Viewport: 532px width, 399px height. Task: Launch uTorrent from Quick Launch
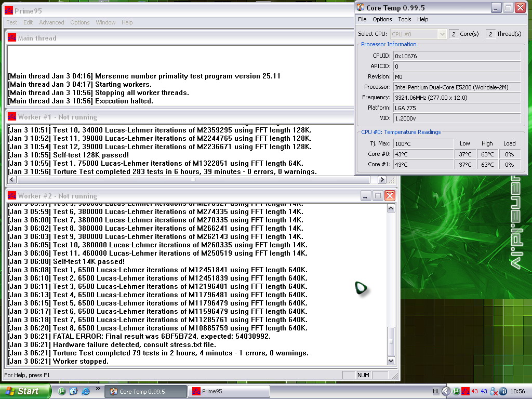pyautogui.click(x=61, y=391)
